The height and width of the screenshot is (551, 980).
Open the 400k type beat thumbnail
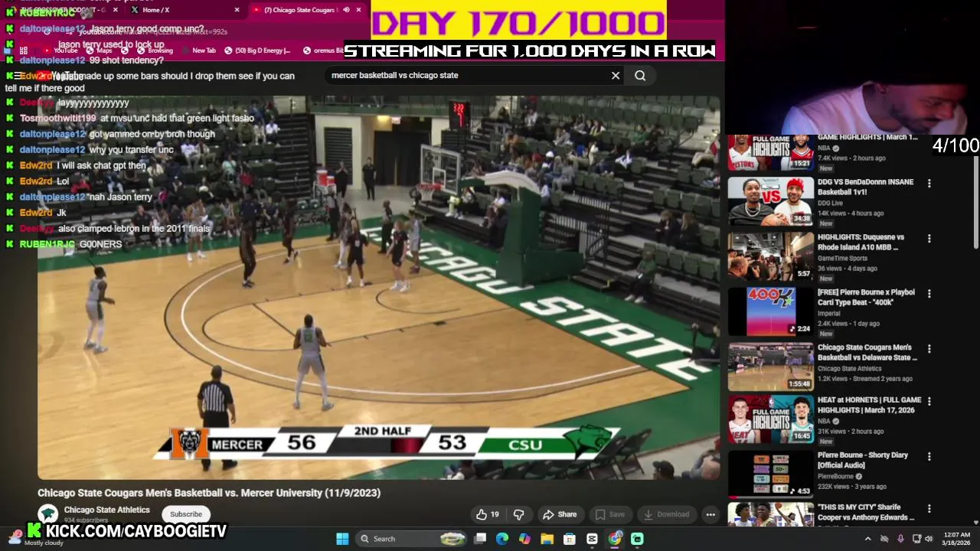[x=770, y=311]
